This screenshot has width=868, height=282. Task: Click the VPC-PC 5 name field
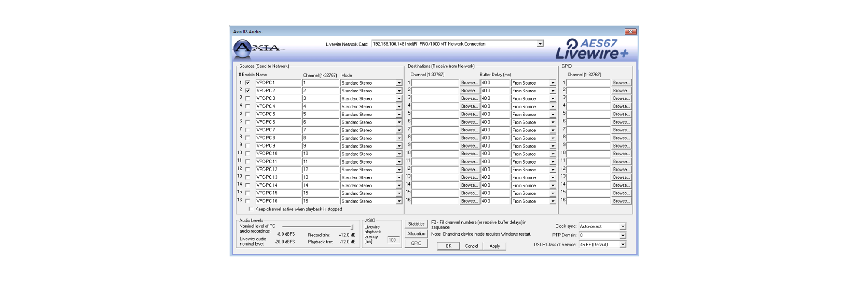tap(278, 114)
